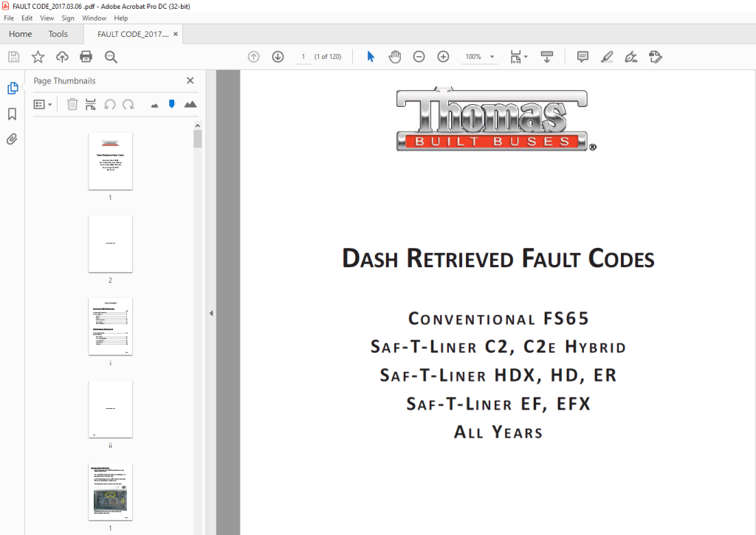The width and height of the screenshot is (756, 535).
Task: Expand the thumbnails options menu dropdown
Action: (42, 104)
